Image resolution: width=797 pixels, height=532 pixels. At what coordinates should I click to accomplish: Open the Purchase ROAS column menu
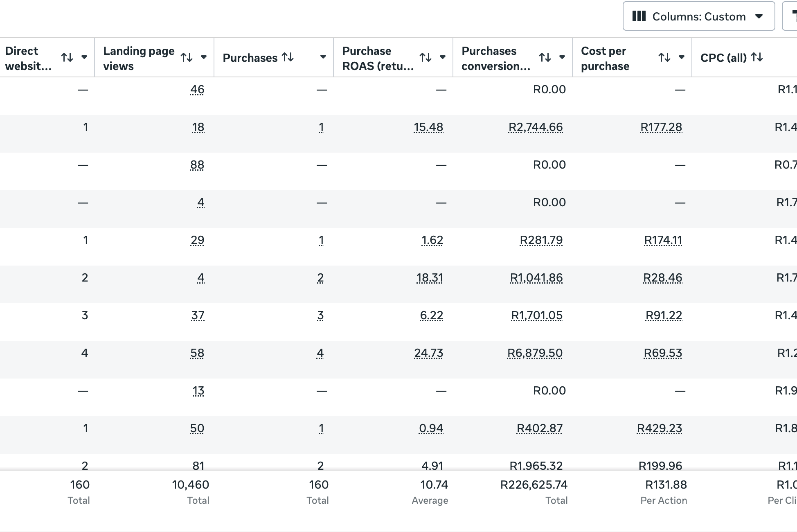443,57
